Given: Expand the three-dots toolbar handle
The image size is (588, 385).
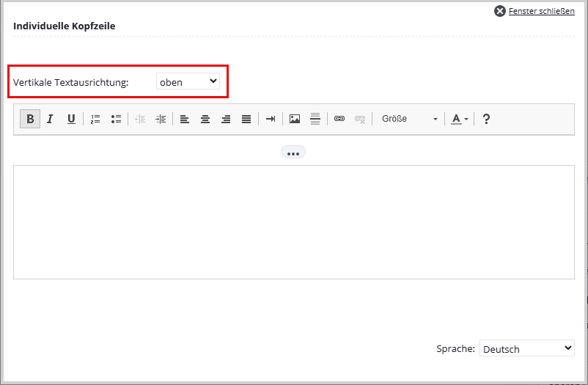Looking at the screenshot, I should pyautogui.click(x=293, y=153).
